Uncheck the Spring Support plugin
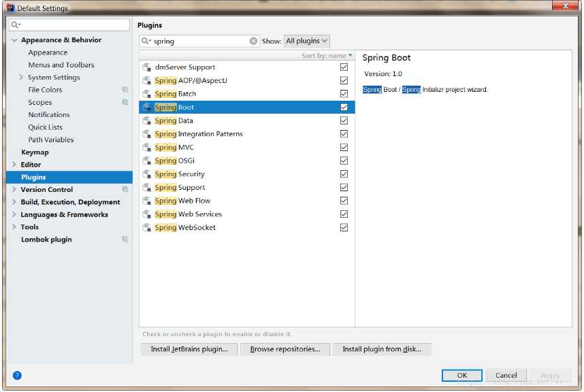Image resolution: width=584 pixels, height=392 pixels. (x=344, y=187)
